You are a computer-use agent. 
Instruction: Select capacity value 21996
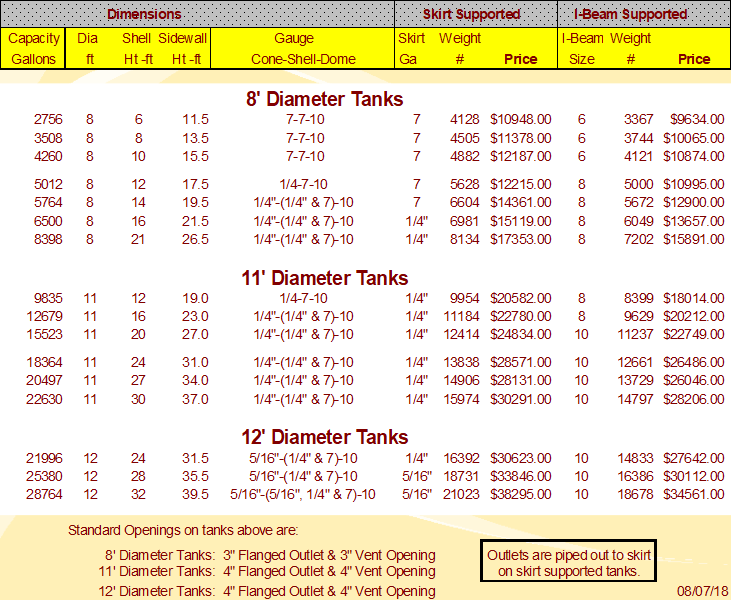pos(44,458)
